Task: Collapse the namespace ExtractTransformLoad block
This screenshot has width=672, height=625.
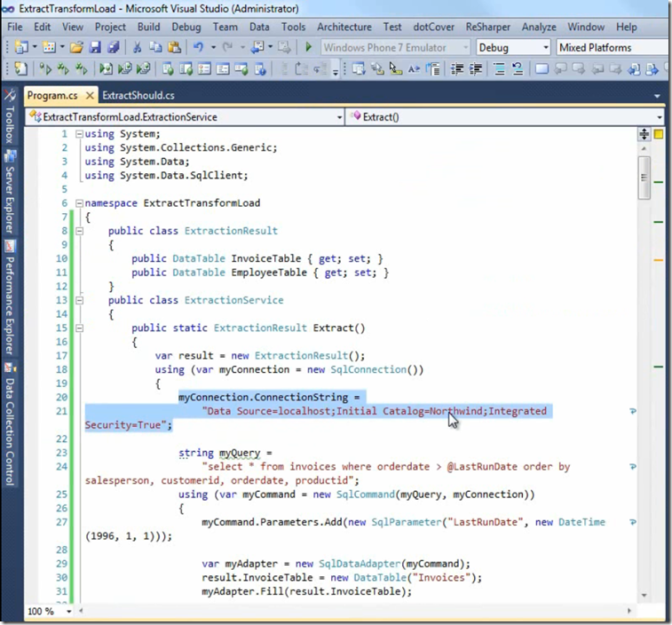Action: click(x=79, y=203)
